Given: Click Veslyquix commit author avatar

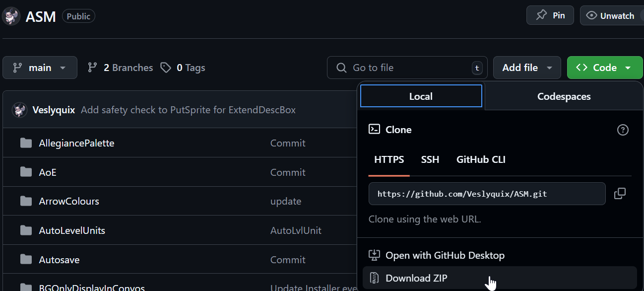Looking at the screenshot, I should [x=19, y=110].
